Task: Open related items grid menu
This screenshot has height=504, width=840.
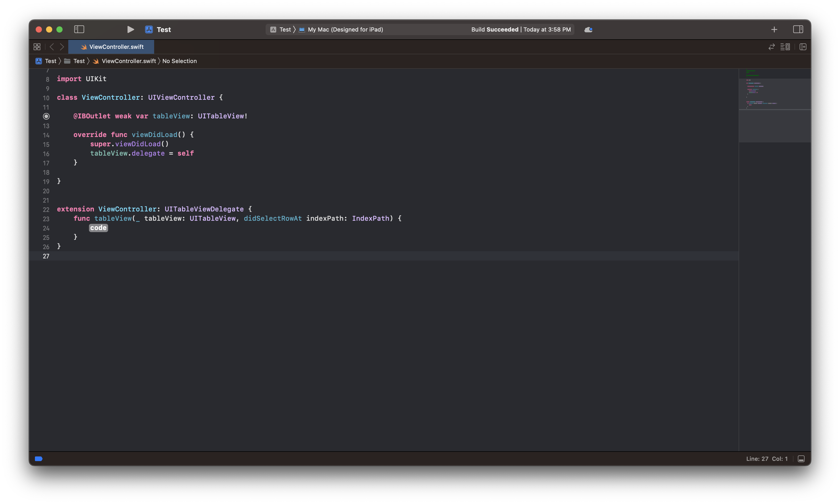Action: click(37, 47)
